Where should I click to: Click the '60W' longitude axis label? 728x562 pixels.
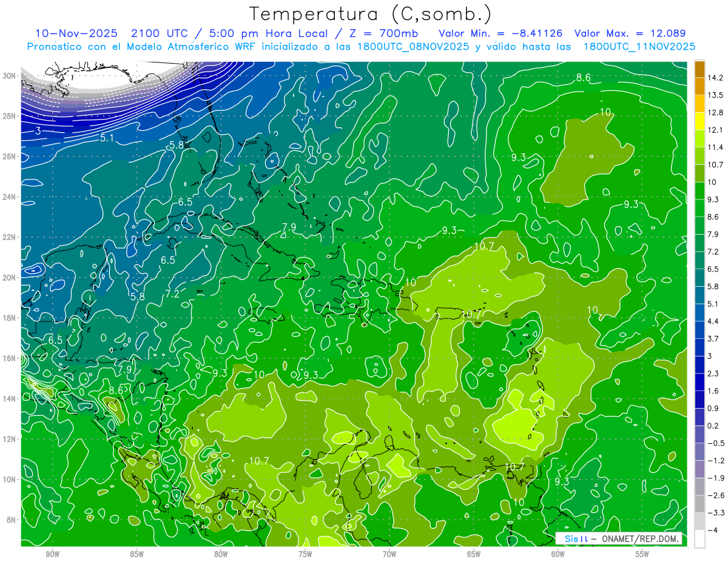(558, 554)
